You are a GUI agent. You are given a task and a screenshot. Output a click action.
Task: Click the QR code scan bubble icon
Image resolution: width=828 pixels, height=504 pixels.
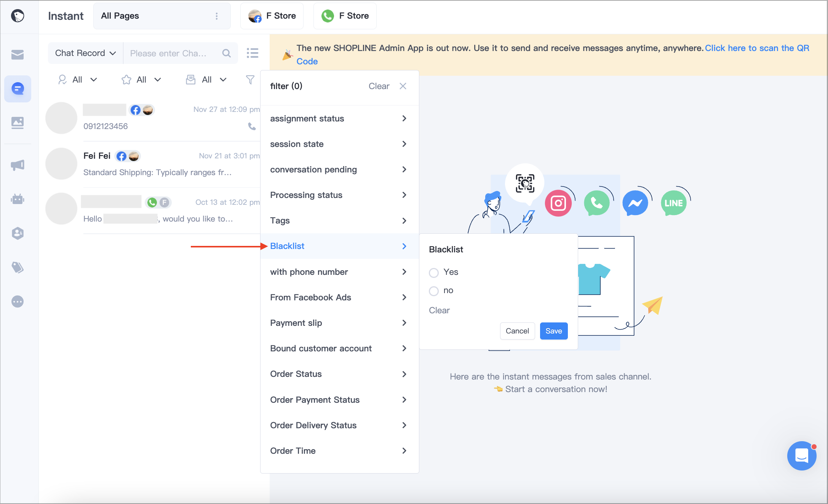[x=525, y=183]
